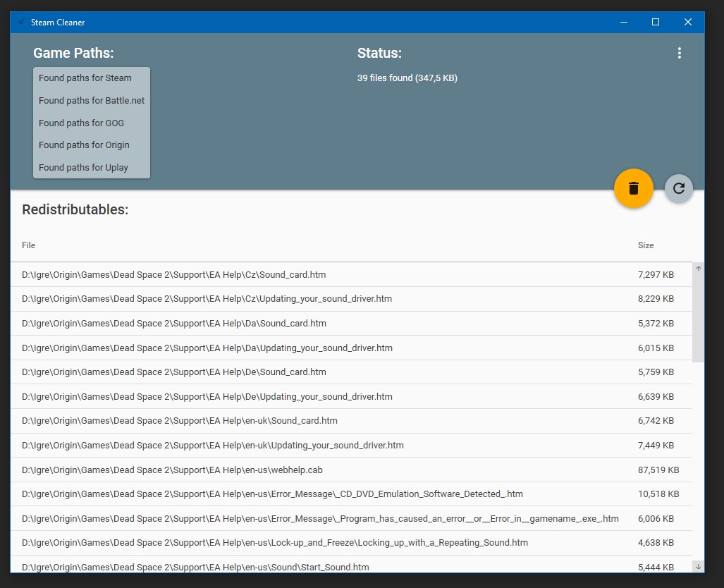Click the 7,449 KB size value
724x588 pixels.
coord(656,446)
